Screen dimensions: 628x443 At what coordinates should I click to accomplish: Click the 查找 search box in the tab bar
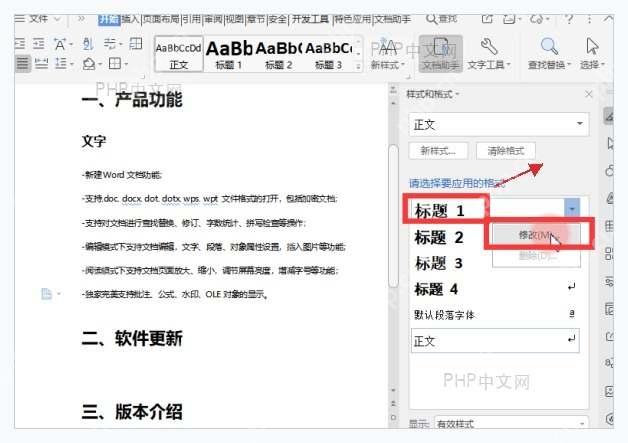441,19
